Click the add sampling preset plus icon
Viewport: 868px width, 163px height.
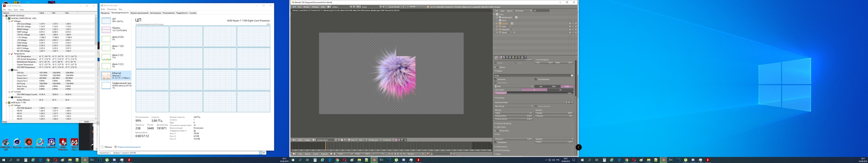pos(569,102)
